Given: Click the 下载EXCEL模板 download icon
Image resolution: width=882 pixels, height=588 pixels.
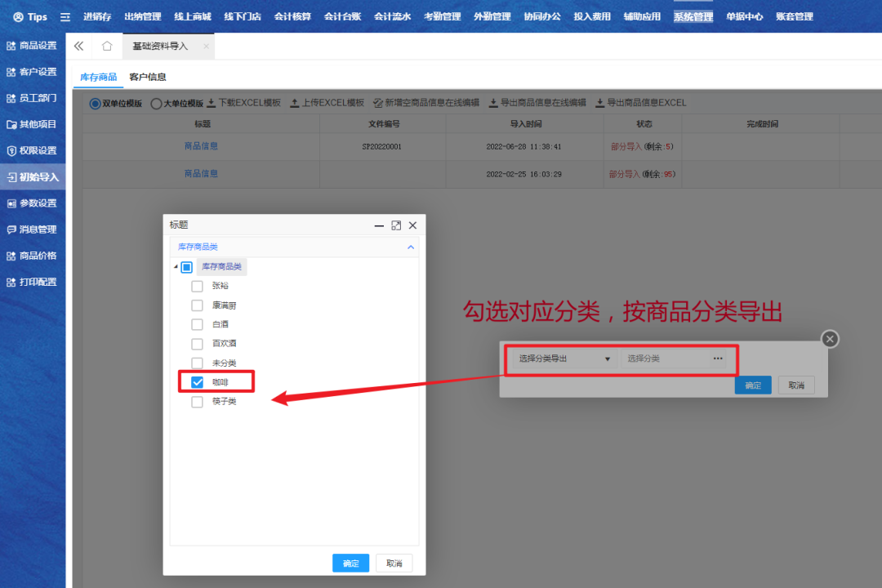Looking at the screenshot, I should (x=211, y=103).
